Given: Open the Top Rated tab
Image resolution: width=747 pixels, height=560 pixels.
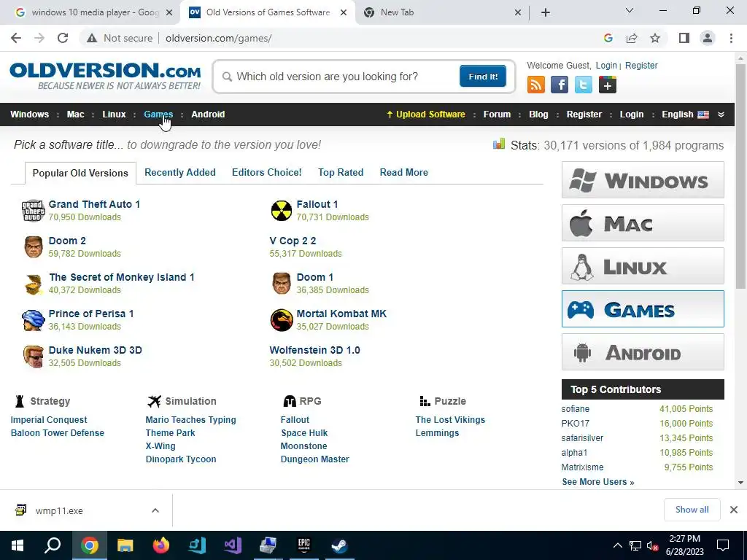Looking at the screenshot, I should [x=341, y=172].
